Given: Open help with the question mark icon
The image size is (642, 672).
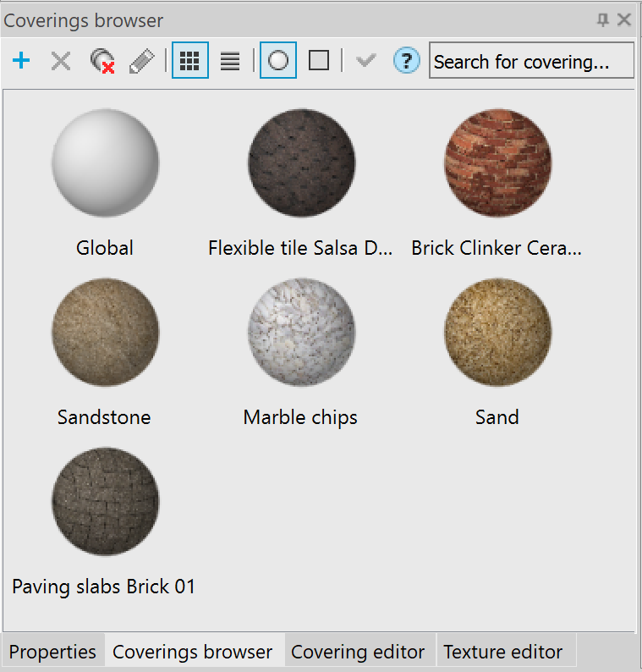Looking at the screenshot, I should pyautogui.click(x=407, y=61).
